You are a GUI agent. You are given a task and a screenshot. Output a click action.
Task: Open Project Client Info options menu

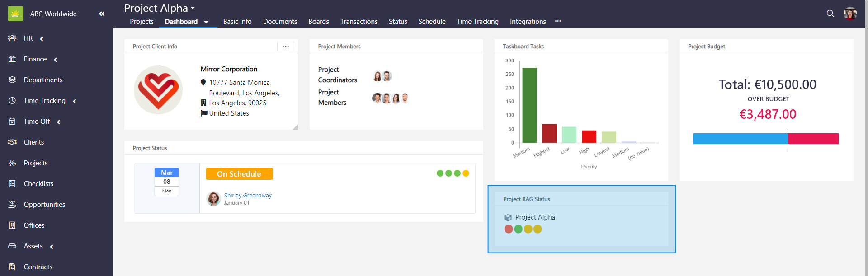[x=285, y=47]
